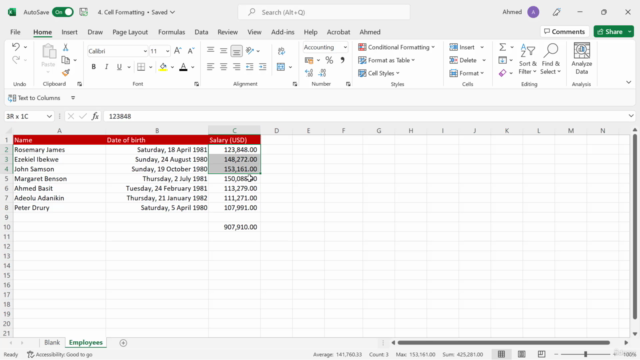Select the Blank sheet tab

pyautogui.click(x=52, y=342)
